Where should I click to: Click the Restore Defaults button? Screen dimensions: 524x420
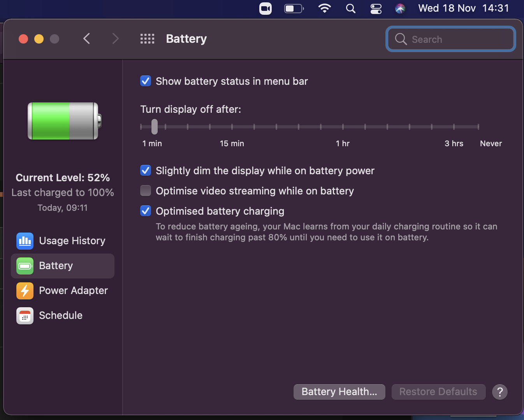(x=438, y=392)
